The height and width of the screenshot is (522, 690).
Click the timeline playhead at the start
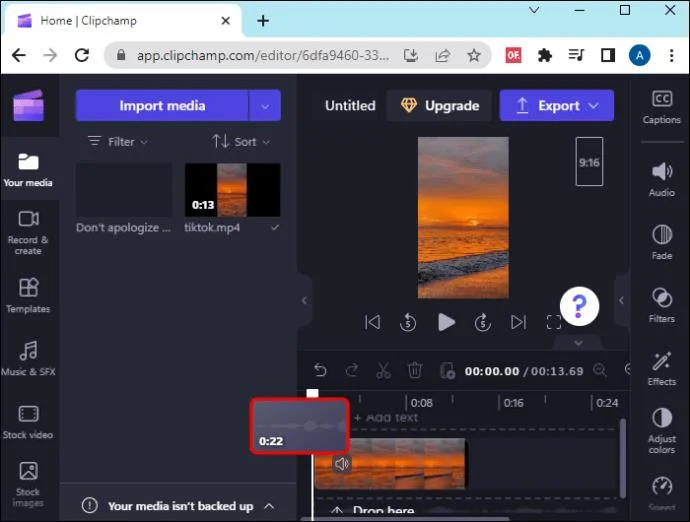312,394
